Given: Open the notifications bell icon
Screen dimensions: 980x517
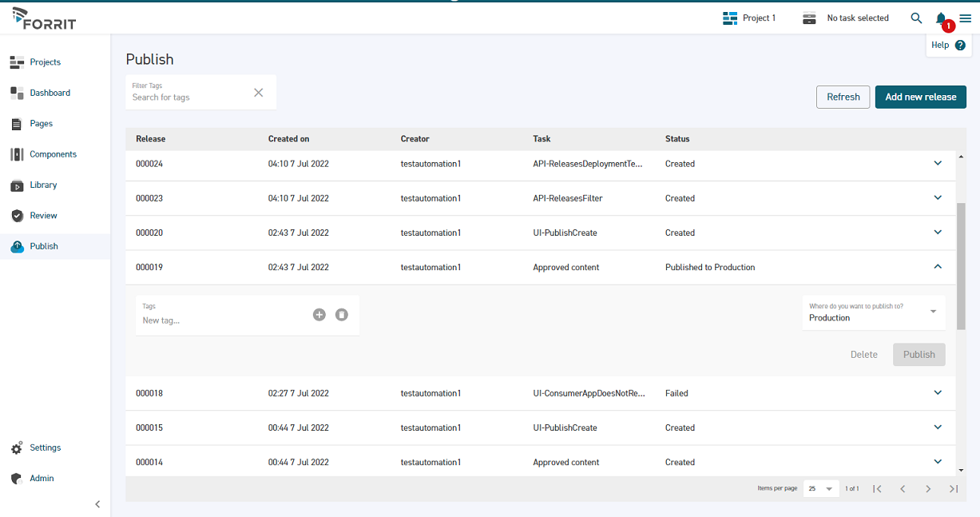Looking at the screenshot, I should 941,18.
